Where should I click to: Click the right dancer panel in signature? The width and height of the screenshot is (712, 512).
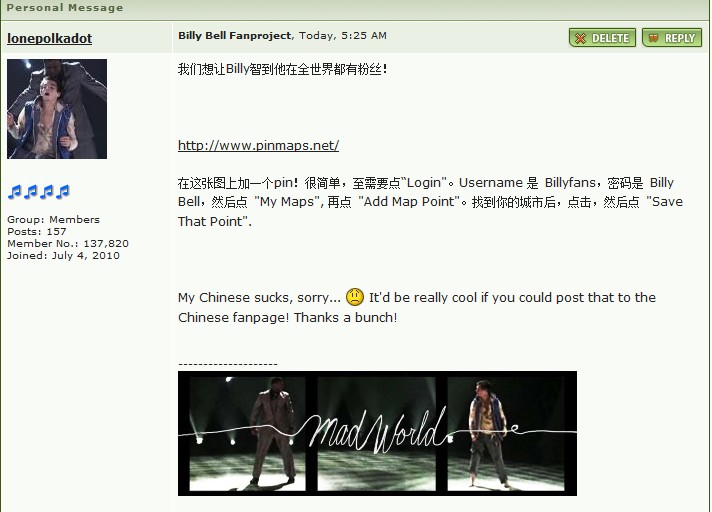pos(505,433)
